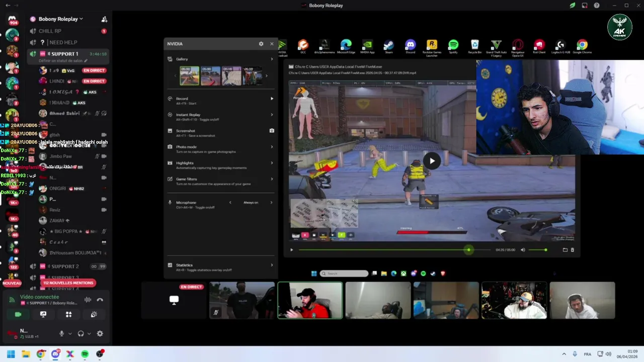Start recording with Record arrow
Viewport: 644px width, 362px height.
(x=272, y=99)
